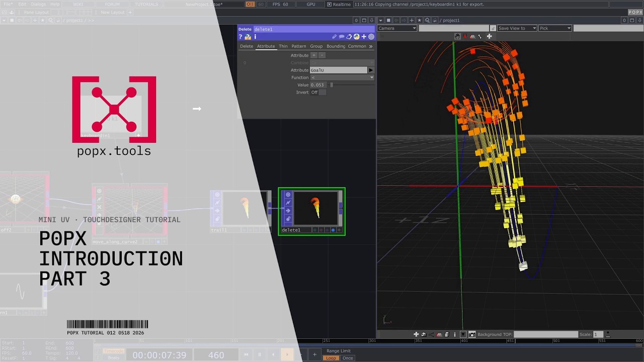Click the Python help icon in parameter header

[248, 37]
